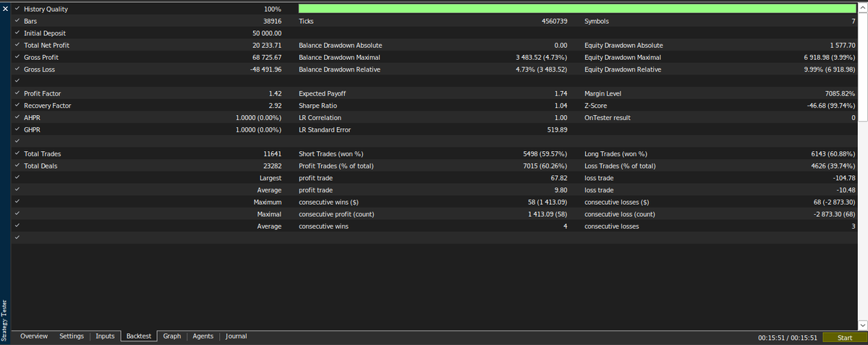The image size is (868, 345).
Task: Select the Loss Trades value 4626 (39.74%)
Action: tap(833, 166)
